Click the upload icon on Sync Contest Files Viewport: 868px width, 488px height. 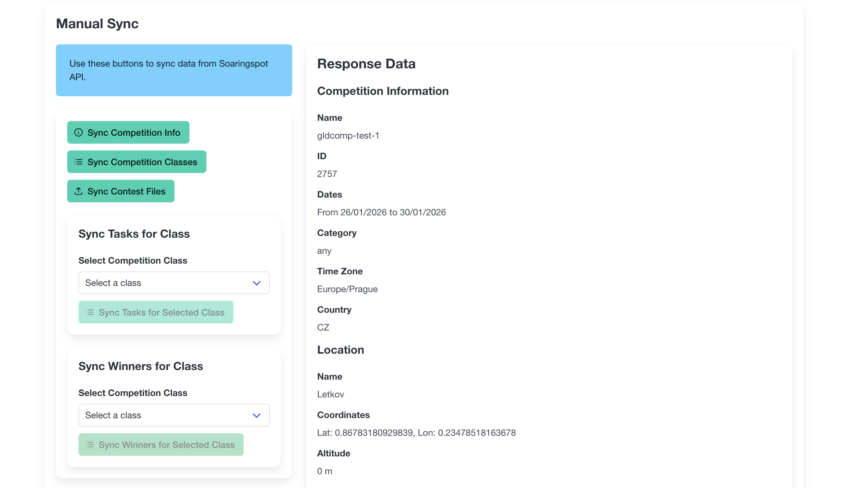[x=78, y=191]
